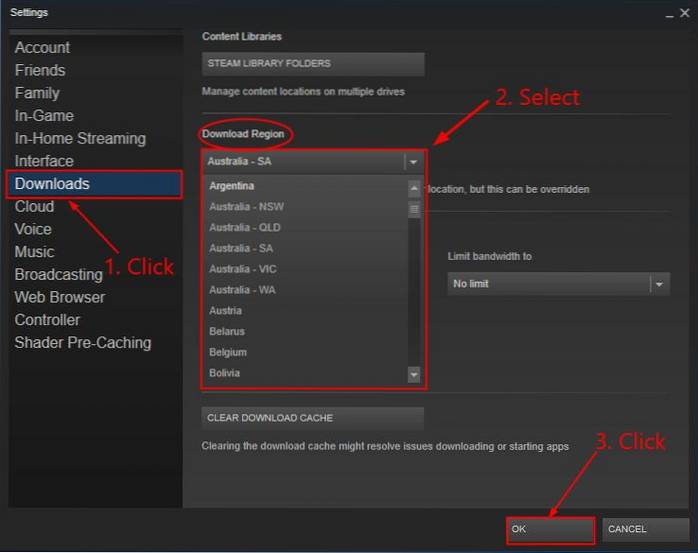Switch to the Downloads settings category
The image size is (698, 553).
(52, 184)
